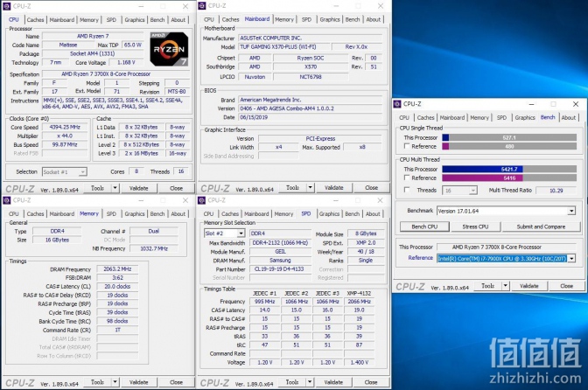Click the CPU-Z title icon in the Memory window
Viewport: 588px width, 390px height.
point(6,200)
